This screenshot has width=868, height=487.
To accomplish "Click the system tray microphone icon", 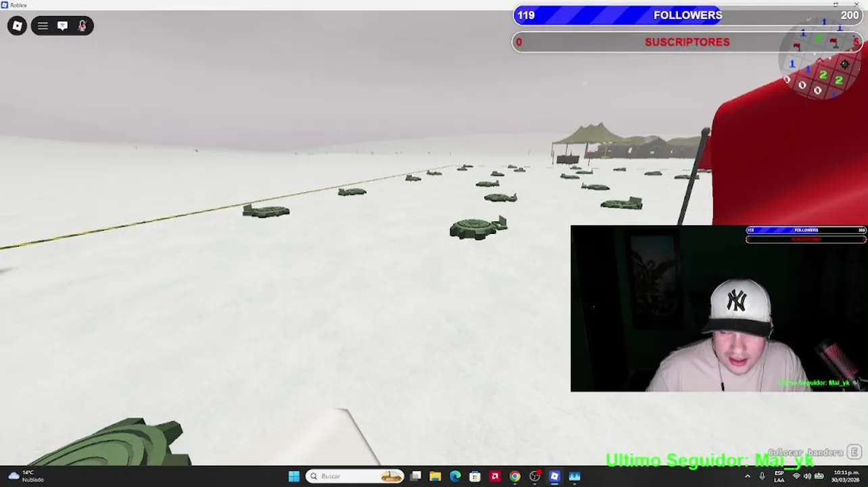I will (x=763, y=476).
